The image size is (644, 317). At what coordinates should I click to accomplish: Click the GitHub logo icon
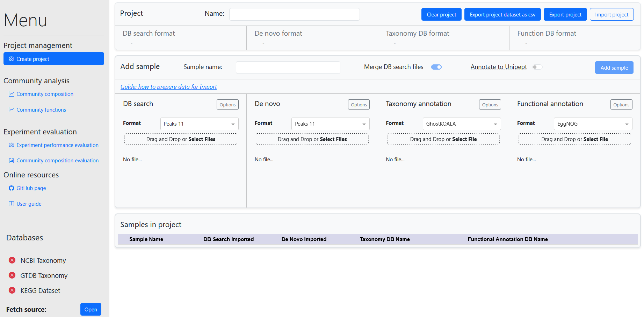12,188
